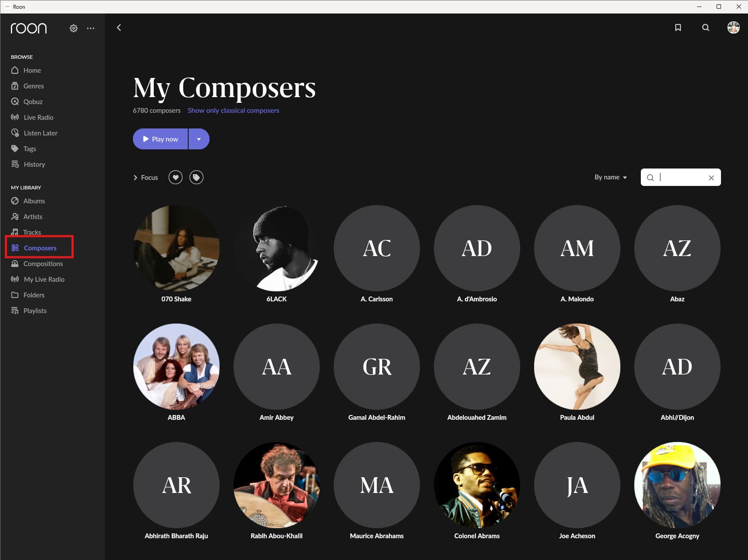This screenshot has width=748, height=560.
Task: Open A. Malondo composer circle
Action: coord(577,248)
